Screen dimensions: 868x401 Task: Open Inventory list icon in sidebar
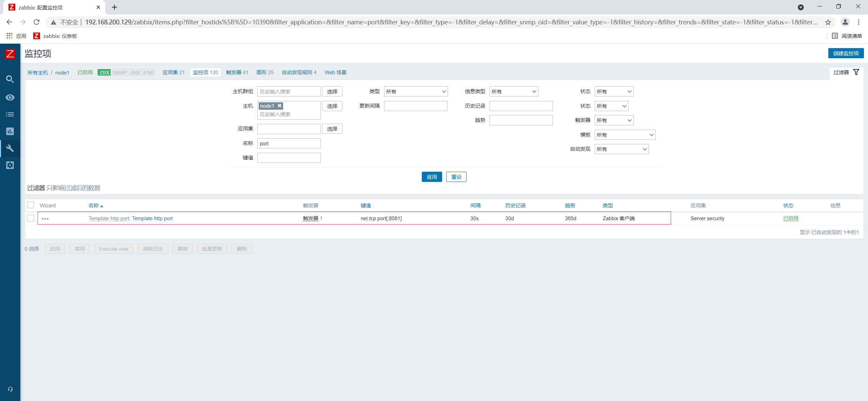click(x=10, y=114)
